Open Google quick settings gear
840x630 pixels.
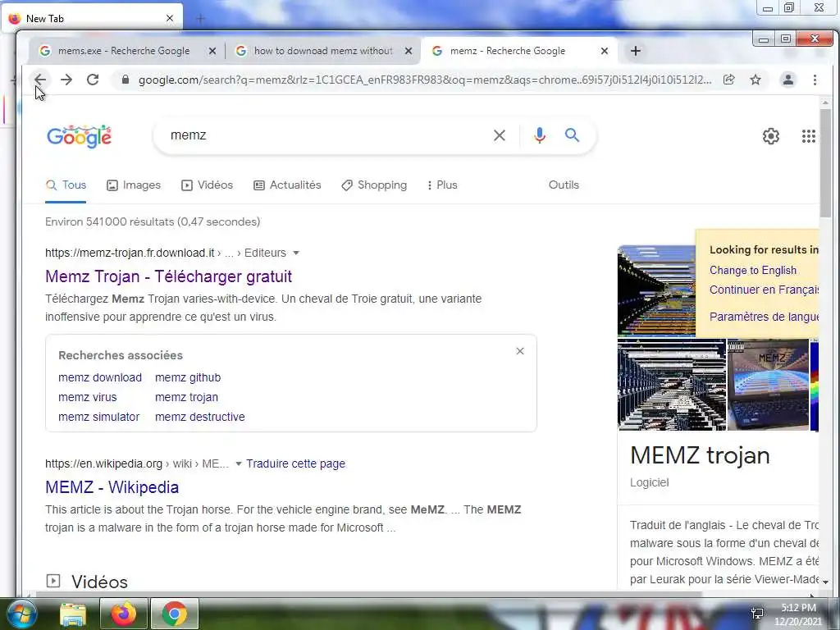(771, 136)
